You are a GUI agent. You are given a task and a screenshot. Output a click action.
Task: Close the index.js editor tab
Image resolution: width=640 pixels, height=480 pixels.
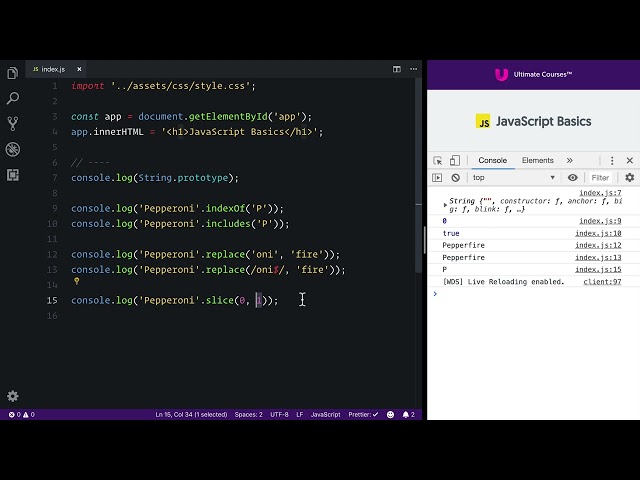click(x=79, y=69)
